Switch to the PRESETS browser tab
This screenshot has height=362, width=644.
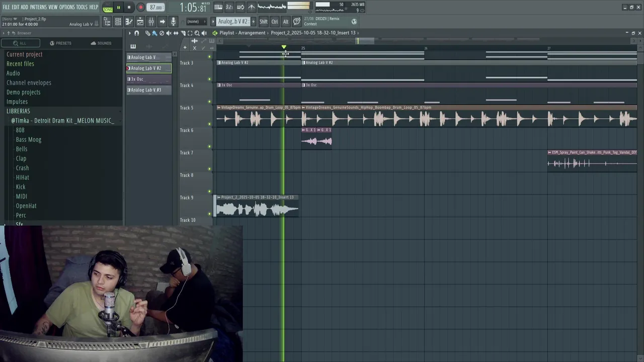click(60, 43)
